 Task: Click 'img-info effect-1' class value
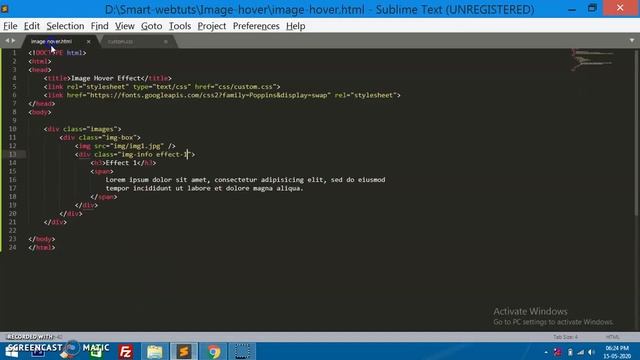154,154
